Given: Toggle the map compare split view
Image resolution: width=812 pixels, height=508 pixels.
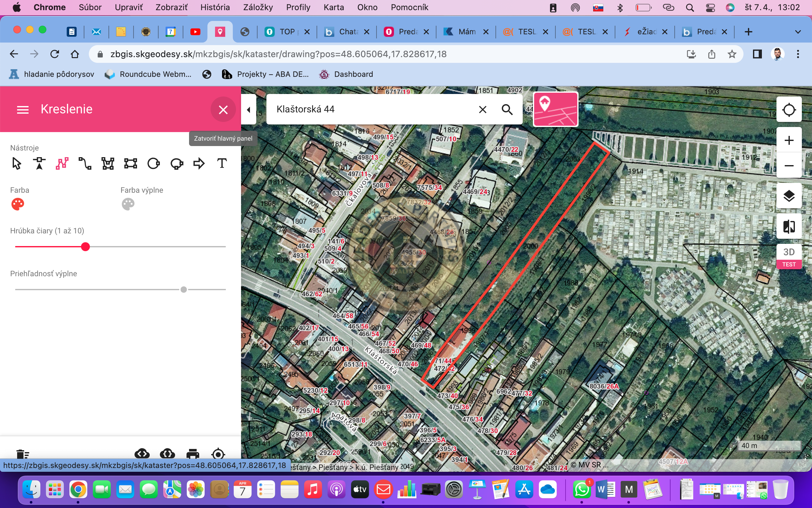Looking at the screenshot, I should click(x=789, y=226).
